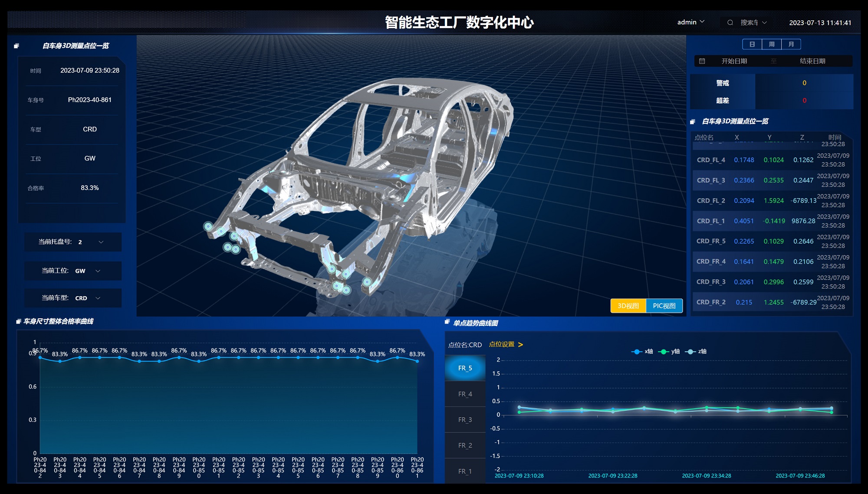Switch to the 月 time range
868x494 pixels.
pos(791,44)
